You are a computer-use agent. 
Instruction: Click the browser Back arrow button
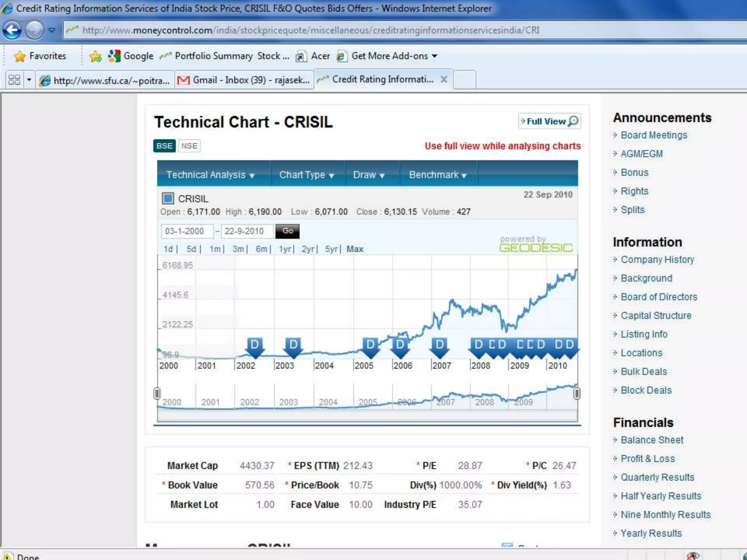(12, 30)
